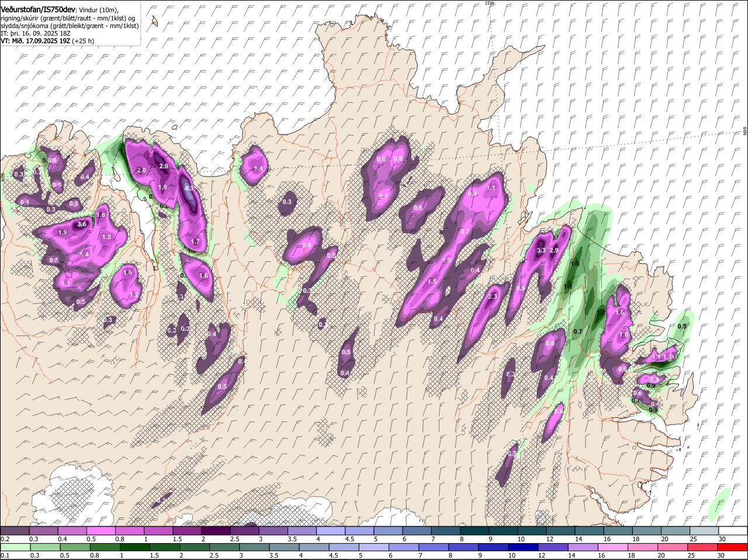Image resolution: width=748 pixels, height=560 pixels.
Task: Select the "VT: Mið. 17.09.2025 19Z (+25 h)" line
Action: pyautogui.click(x=47, y=42)
